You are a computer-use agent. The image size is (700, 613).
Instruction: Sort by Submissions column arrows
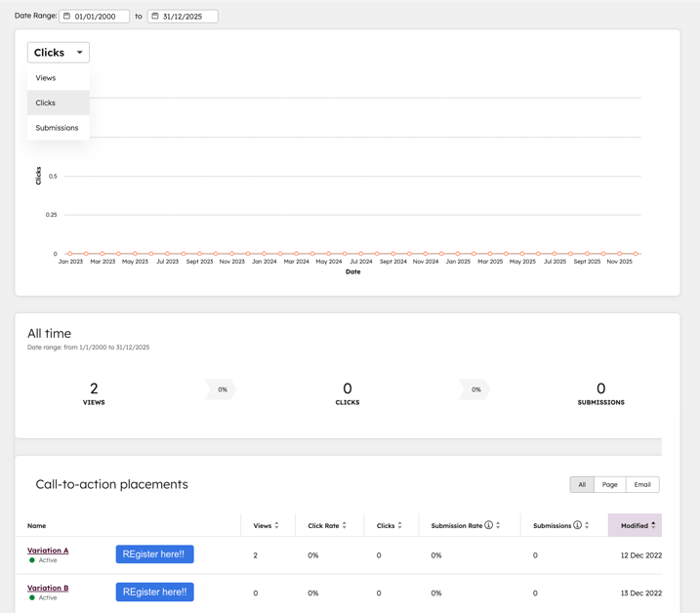click(x=587, y=525)
